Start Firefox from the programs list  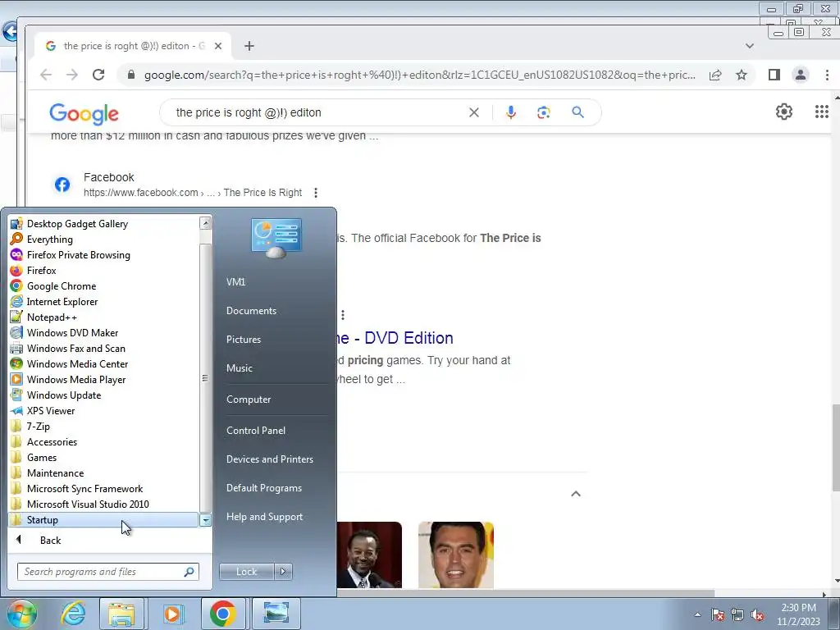[104, 271]
